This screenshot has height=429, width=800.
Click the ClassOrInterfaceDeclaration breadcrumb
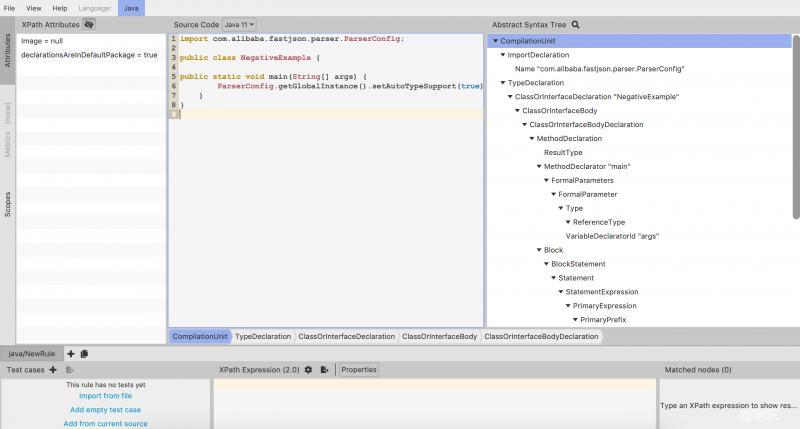(346, 337)
